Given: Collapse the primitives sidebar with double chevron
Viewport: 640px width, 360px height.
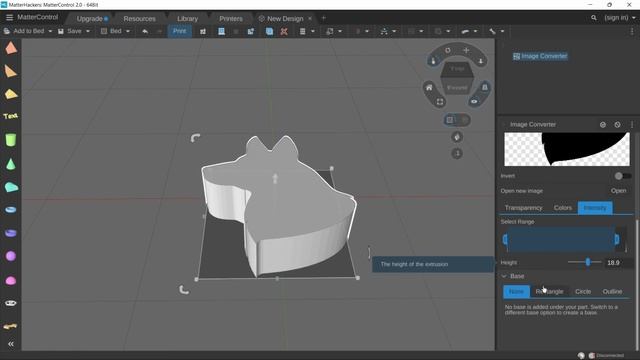Looking at the screenshot, I should pos(11,344).
